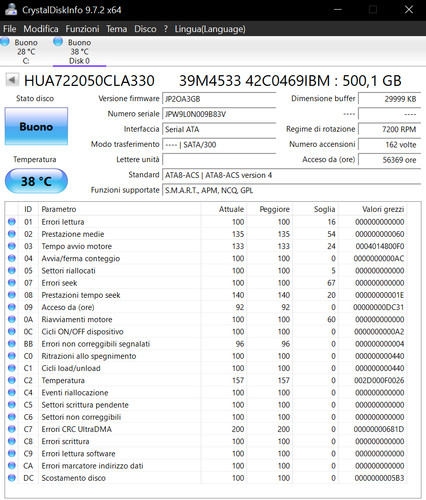Click status orb for Prestazioni tempo seek row
The width and height of the screenshot is (426, 500).
point(12,295)
